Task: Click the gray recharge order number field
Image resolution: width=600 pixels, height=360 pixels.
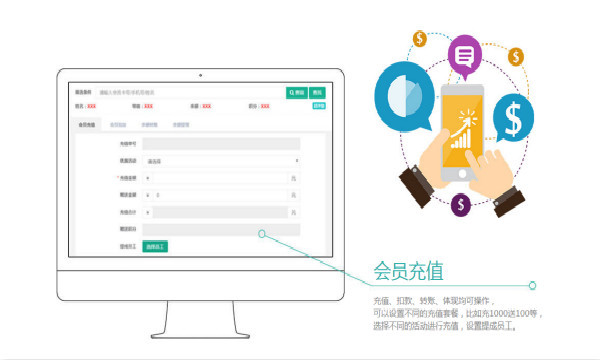Action: click(x=221, y=144)
